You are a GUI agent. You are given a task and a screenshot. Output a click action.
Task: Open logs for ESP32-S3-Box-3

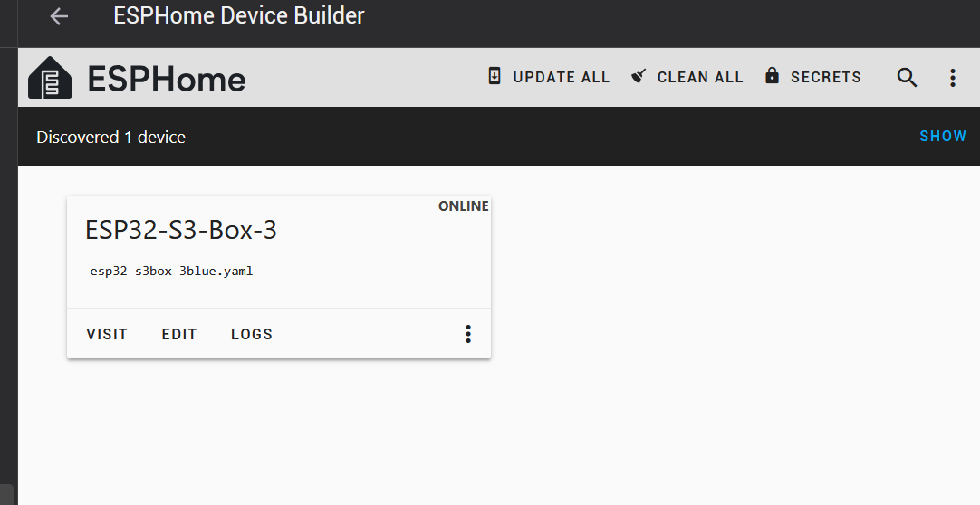pos(252,334)
